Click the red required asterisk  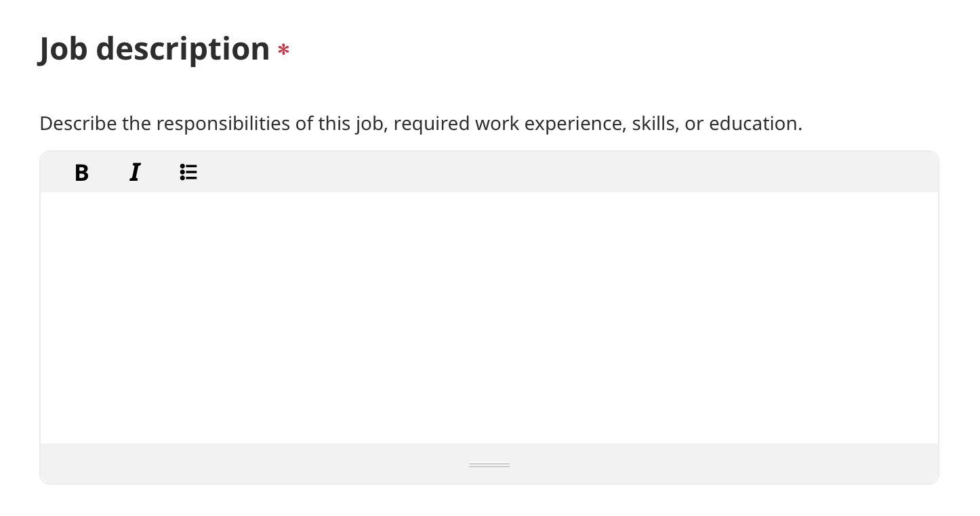pyautogui.click(x=283, y=51)
